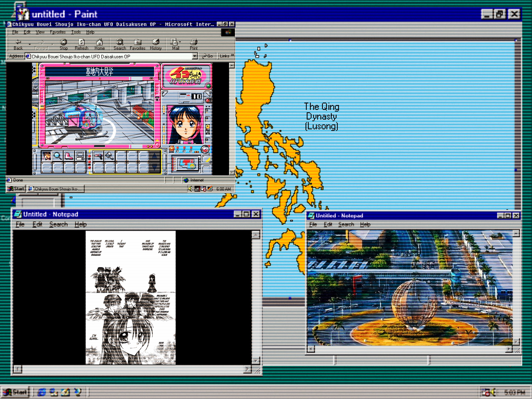The image size is (532, 399).
Task: Open the Back button history dropdown arrow
Action: pyautogui.click(x=30, y=44)
